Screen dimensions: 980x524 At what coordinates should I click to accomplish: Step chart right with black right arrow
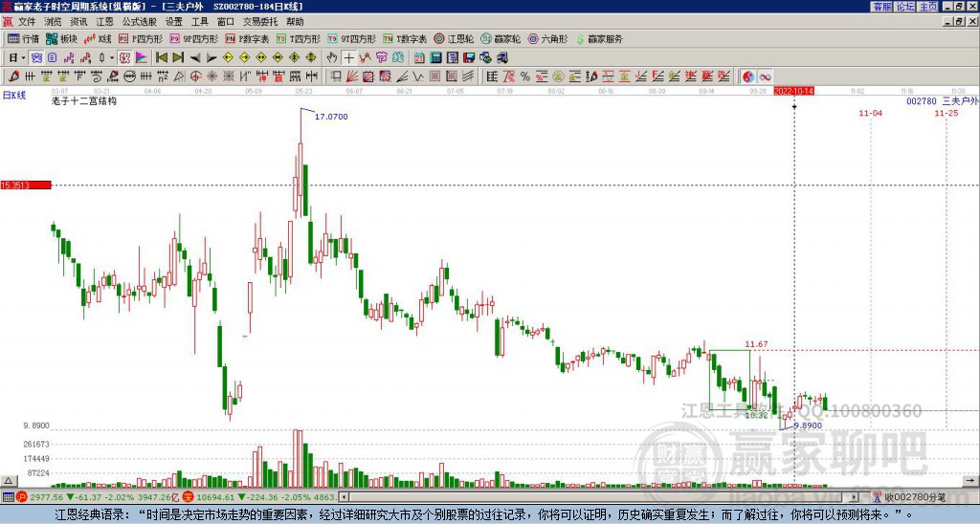tap(212, 57)
